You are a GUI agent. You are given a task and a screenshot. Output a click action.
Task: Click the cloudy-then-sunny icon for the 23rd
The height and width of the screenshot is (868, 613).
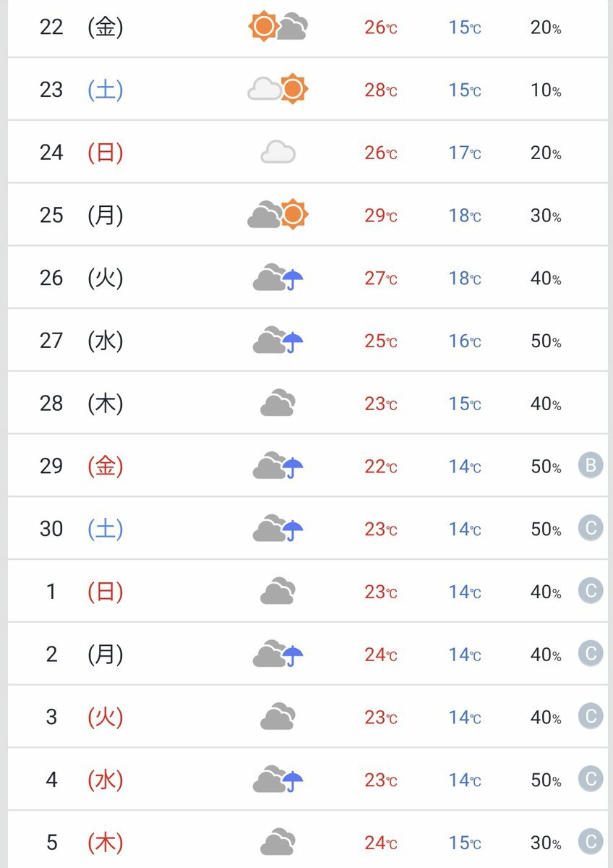278,90
